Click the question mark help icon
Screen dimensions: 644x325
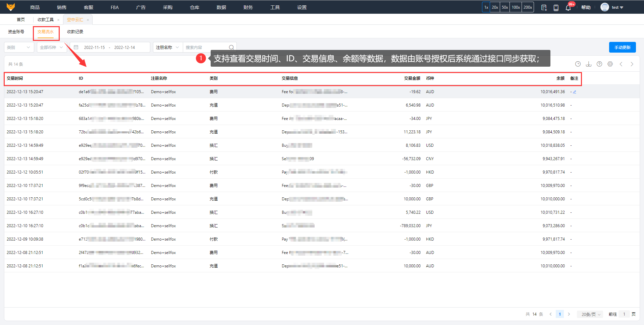click(599, 64)
